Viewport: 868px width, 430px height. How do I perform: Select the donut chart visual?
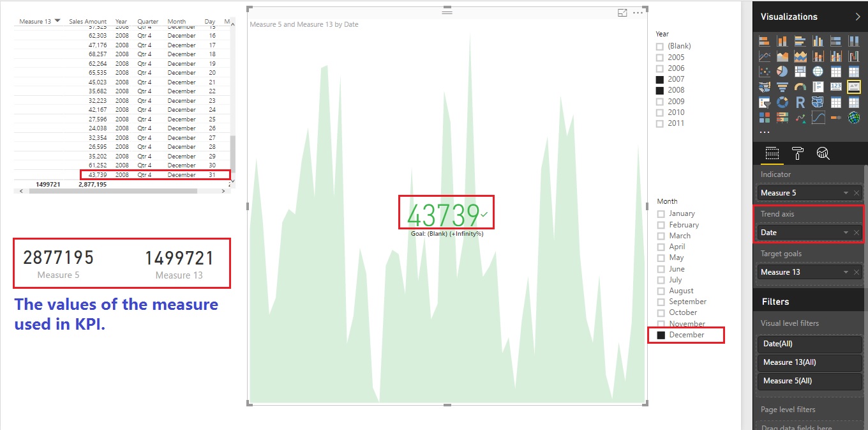click(782, 102)
